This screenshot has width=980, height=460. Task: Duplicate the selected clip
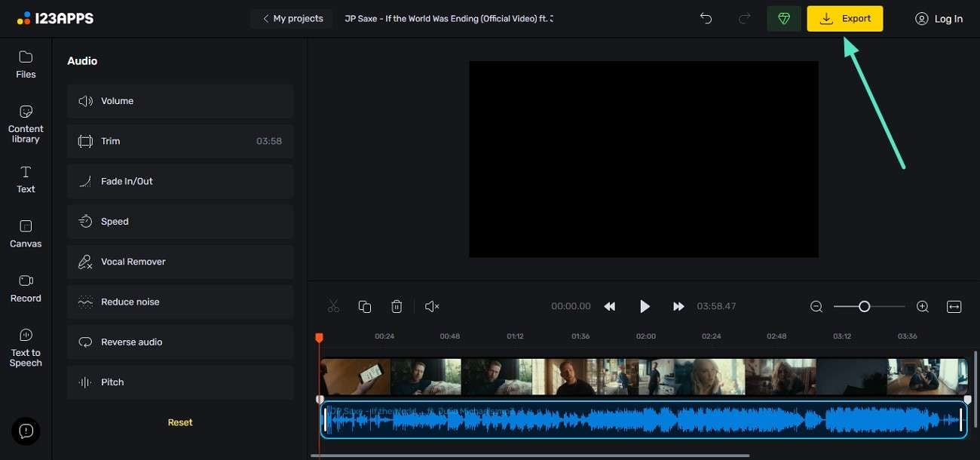365,306
